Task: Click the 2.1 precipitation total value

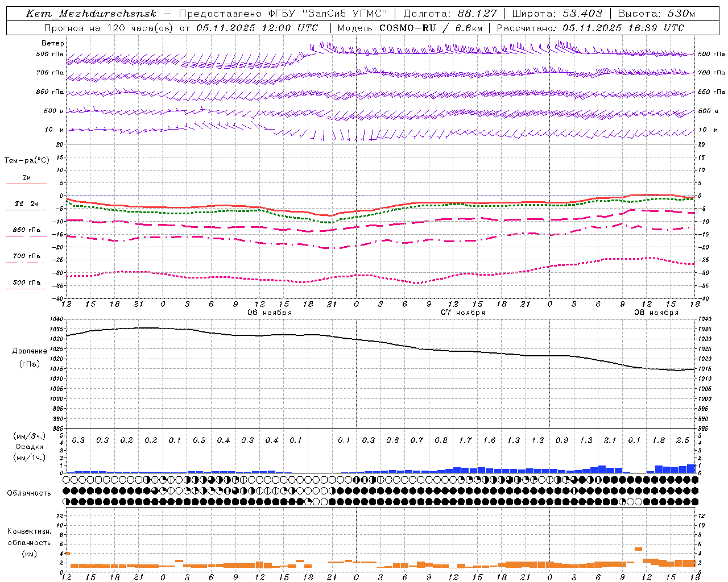Action: (610, 440)
